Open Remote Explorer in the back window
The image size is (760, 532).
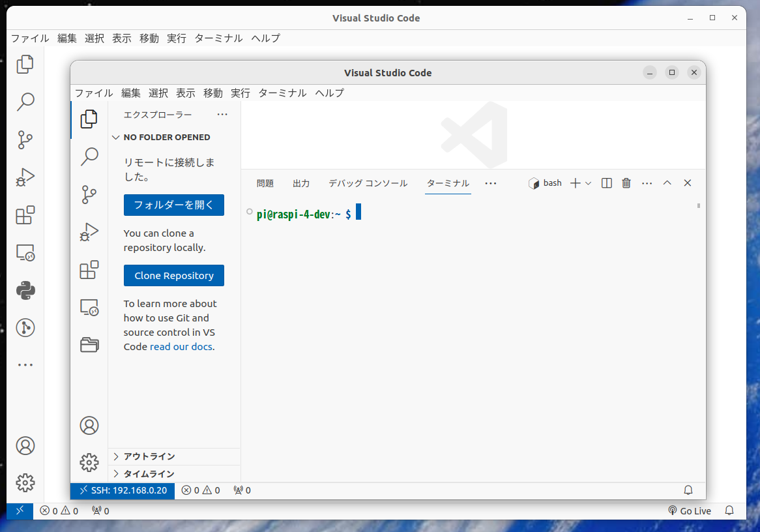tap(25, 253)
